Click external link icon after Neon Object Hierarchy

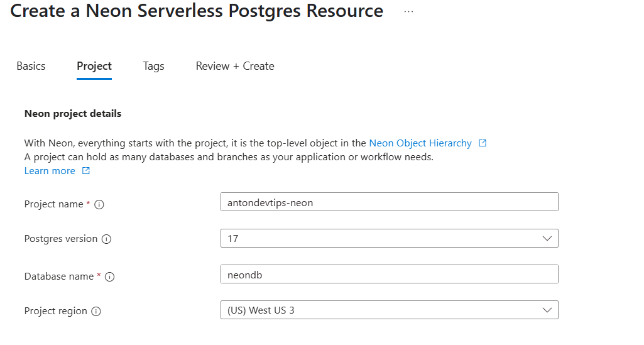pyautogui.click(x=483, y=143)
